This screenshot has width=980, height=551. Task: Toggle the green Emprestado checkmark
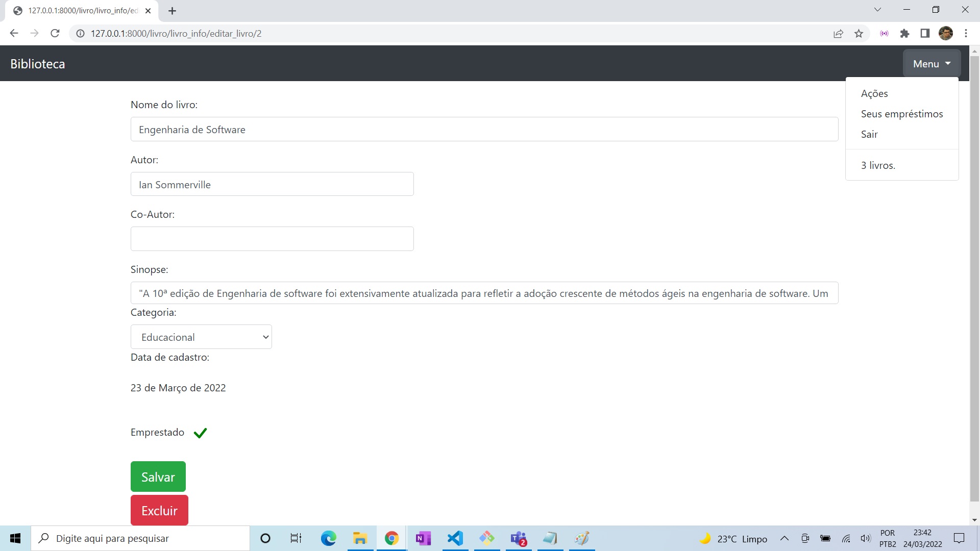pyautogui.click(x=200, y=433)
